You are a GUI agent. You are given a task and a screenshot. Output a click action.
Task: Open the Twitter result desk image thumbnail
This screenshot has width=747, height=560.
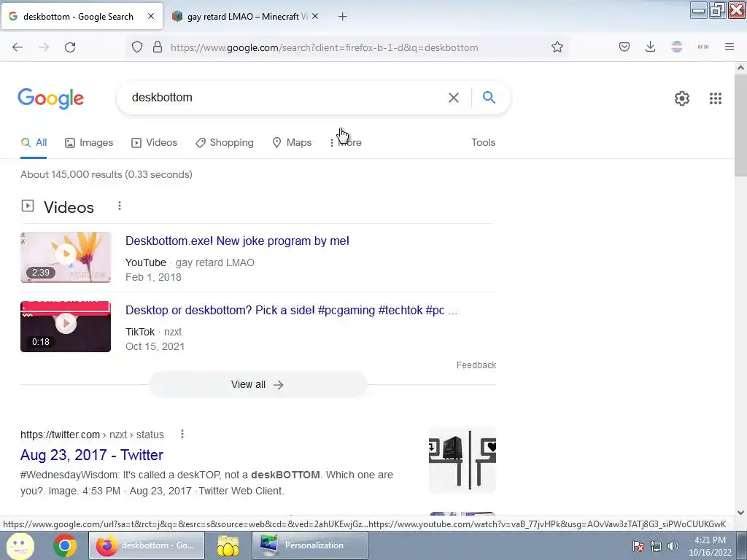[x=462, y=461]
